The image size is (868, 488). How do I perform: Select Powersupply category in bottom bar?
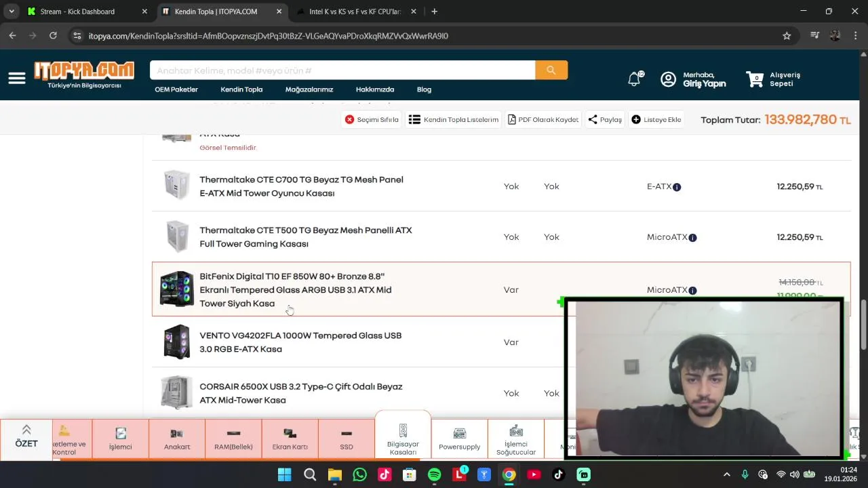point(459,439)
